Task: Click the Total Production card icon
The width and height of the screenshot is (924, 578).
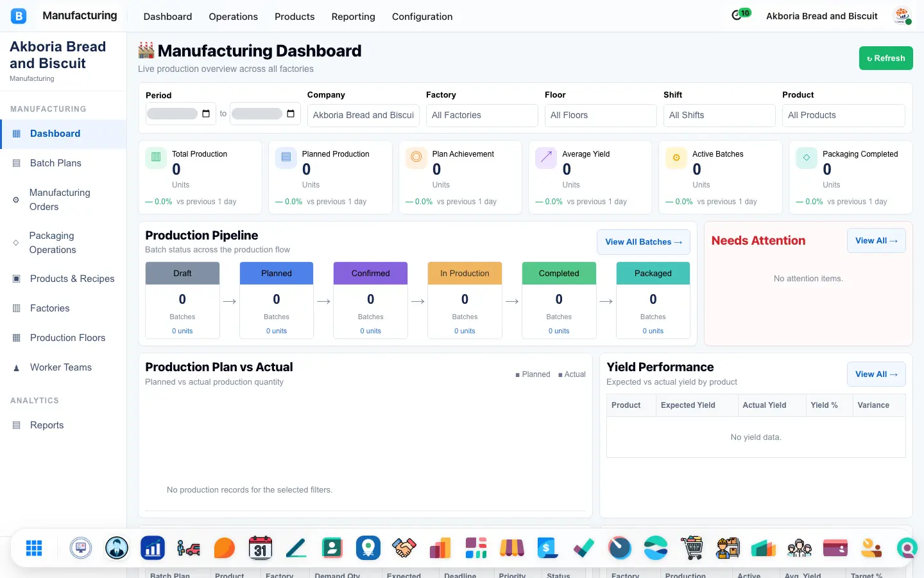Action: 156,157
